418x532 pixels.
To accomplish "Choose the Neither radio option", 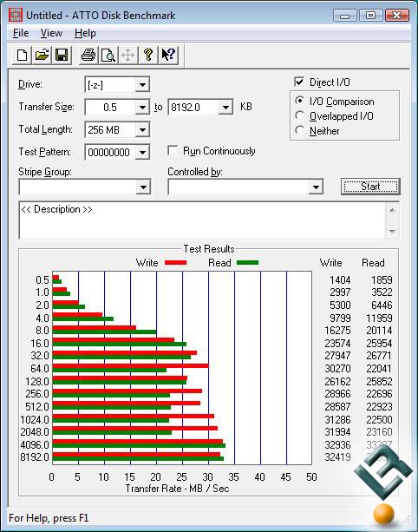I will [x=299, y=130].
